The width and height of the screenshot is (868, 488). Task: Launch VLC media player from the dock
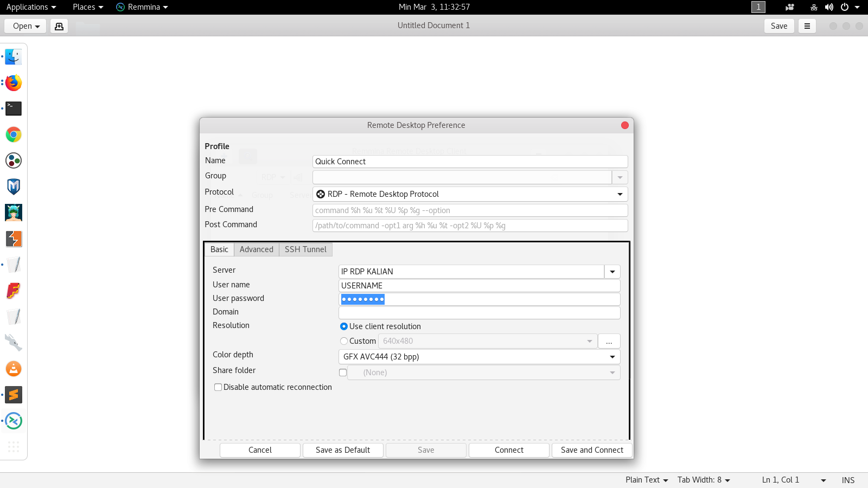(14, 369)
